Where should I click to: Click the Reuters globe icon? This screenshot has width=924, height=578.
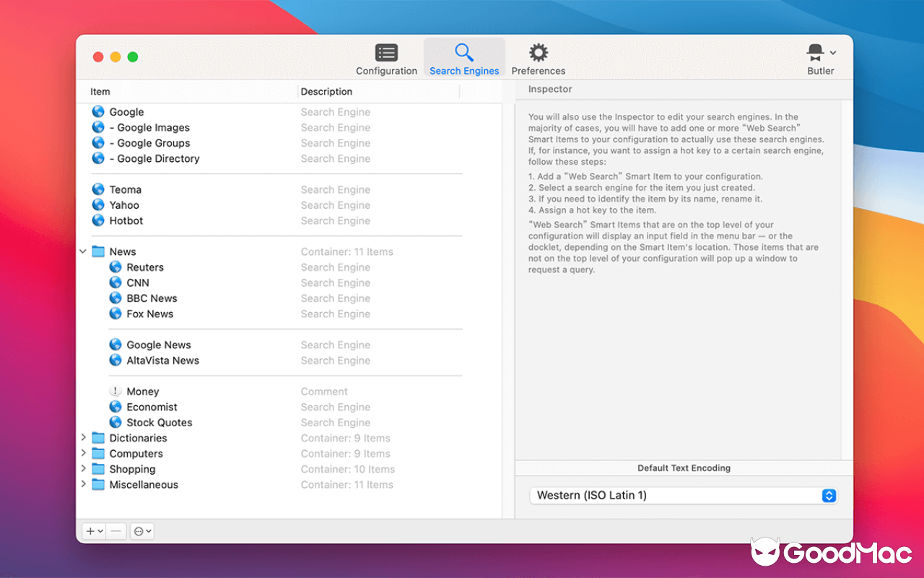click(x=116, y=267)
